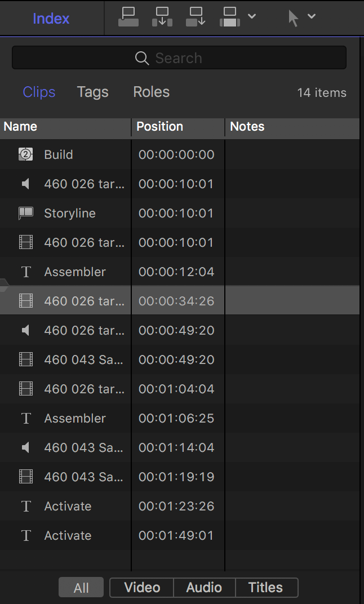Filter the index by Titles
The width and height of the screenshot is (364, 604).
click(266, 588)
